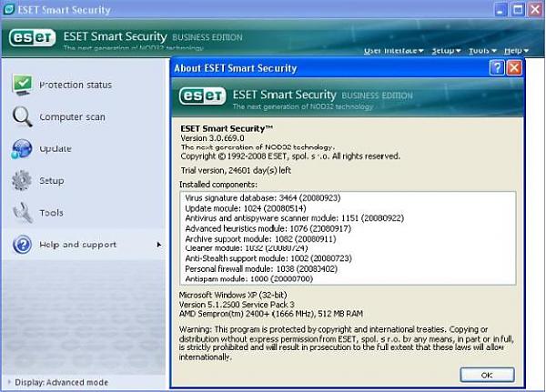Screen dimensions: 546x392
Task: Click the Update globe icon
Action: tap(22, 148)
